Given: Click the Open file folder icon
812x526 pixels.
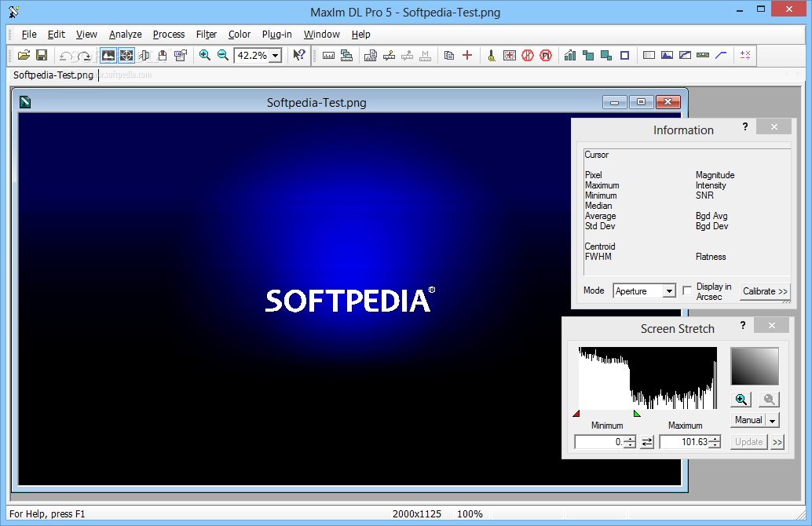Looking at the screenshot, I should (24, 55).
